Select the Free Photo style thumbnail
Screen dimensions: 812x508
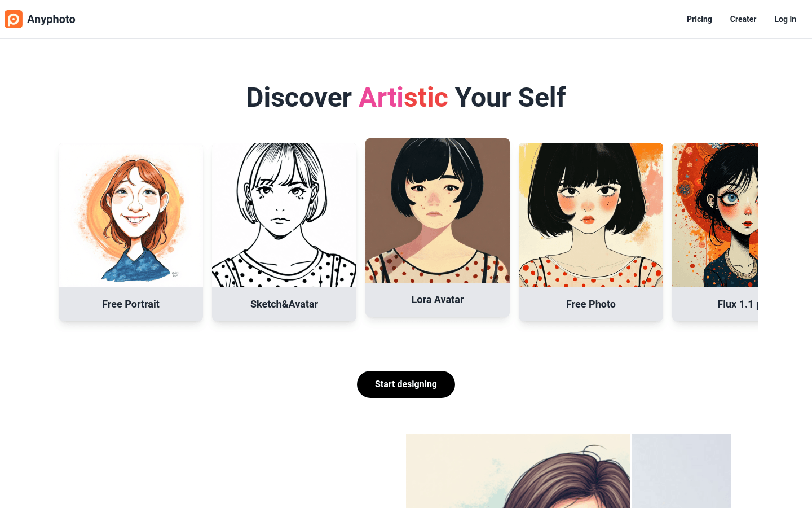pos(591,214)
